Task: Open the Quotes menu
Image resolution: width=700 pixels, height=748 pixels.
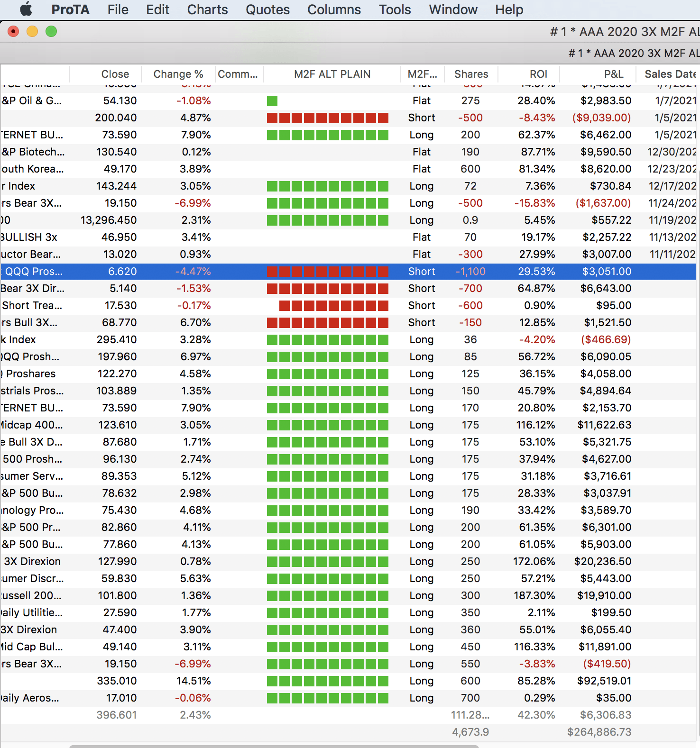Action: (x=267, y=9)
